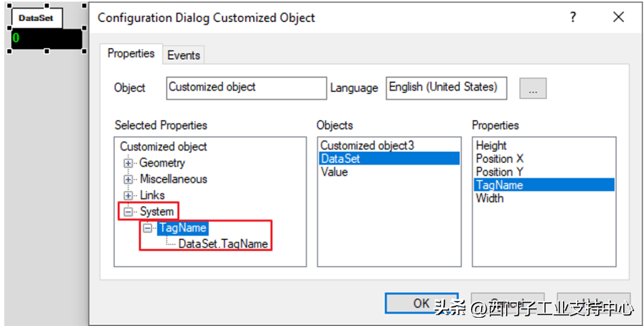Click the OK button
The width and height of the screenshot is (644, 326).
click(422, 303)
